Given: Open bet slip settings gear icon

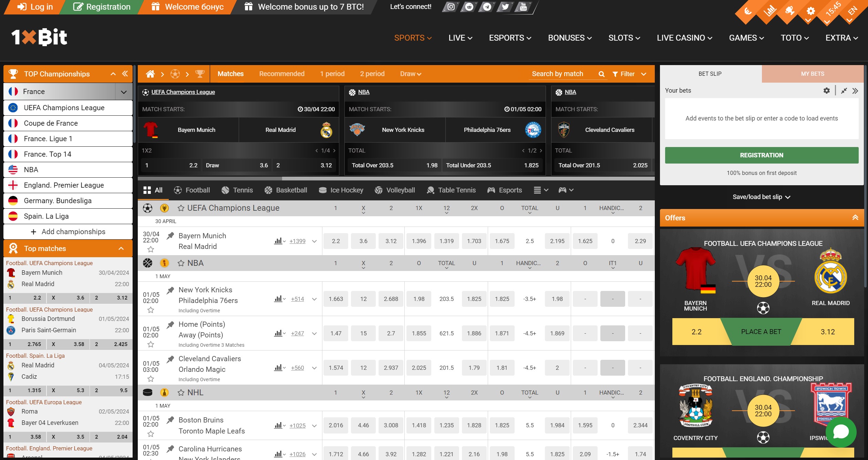Looking at the screenshot, I should [x=827, y=91].
